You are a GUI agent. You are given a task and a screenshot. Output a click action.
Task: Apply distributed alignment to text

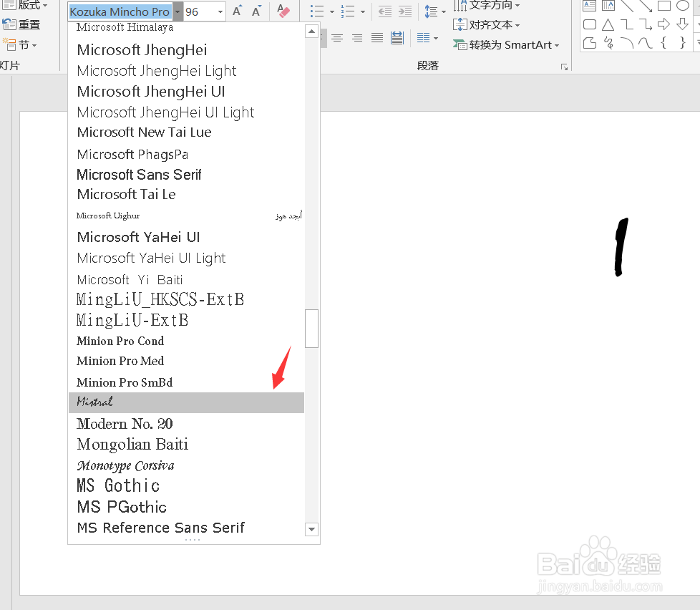coord(397,38)
